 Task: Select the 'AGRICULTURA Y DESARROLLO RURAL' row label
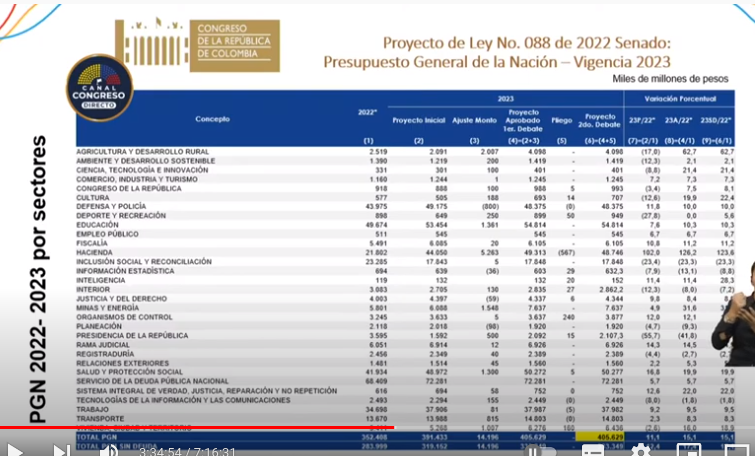pos(143,152)
